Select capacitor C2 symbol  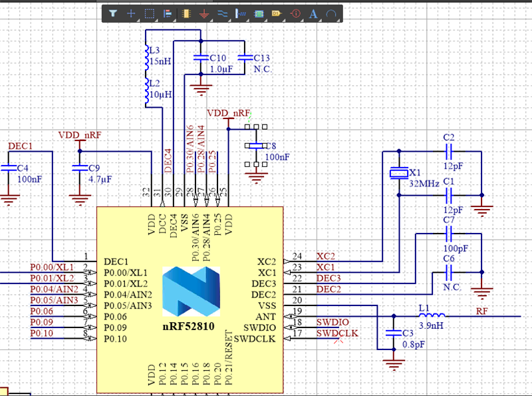pyautogui.click(x=448, y=152)
